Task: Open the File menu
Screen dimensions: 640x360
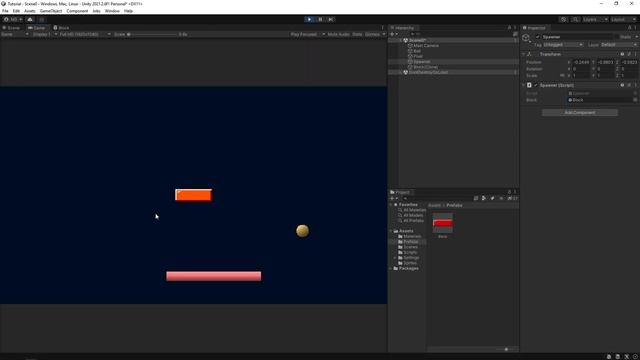Action: (x=5, y=11)
